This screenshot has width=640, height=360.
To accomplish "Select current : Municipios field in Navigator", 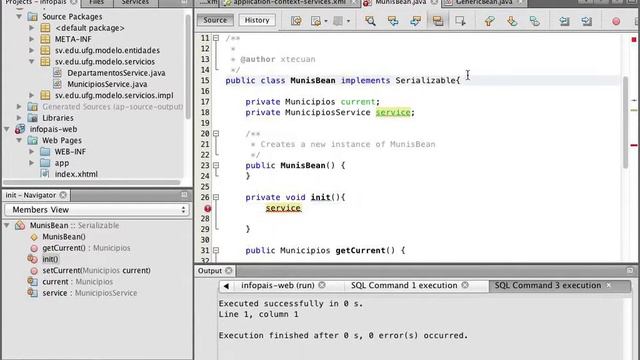I will coord(78,282).
